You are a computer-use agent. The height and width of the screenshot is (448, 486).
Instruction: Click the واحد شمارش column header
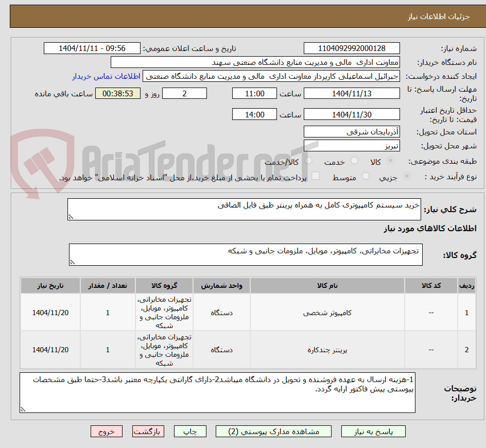click(x=221, y=286)
